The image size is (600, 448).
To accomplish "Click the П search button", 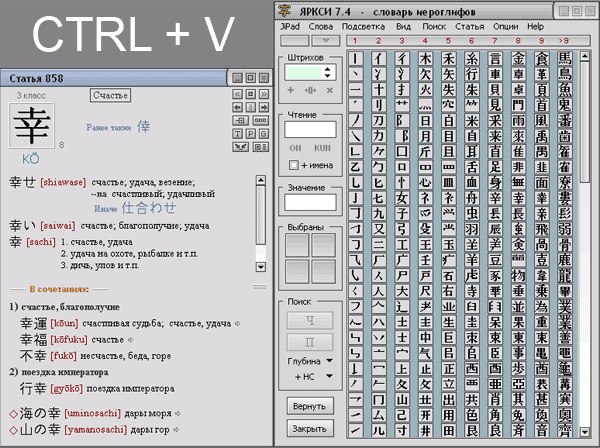I will coord(310,342).
